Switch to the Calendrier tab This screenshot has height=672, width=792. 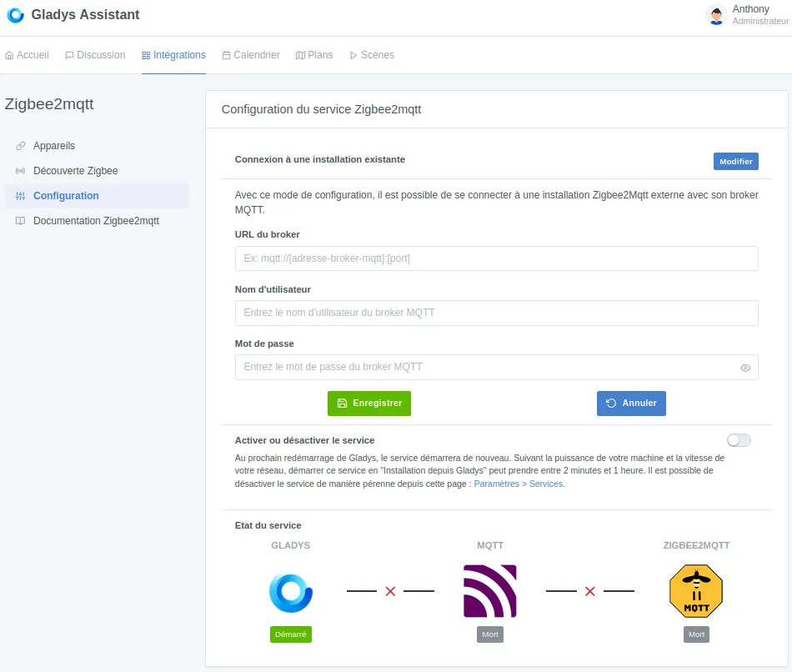(250, 55)
